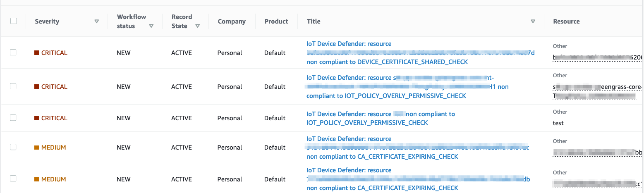644x193 pixels.
Task: Click the Product column header
Action: pyautogui.click(x=276, y=21)
